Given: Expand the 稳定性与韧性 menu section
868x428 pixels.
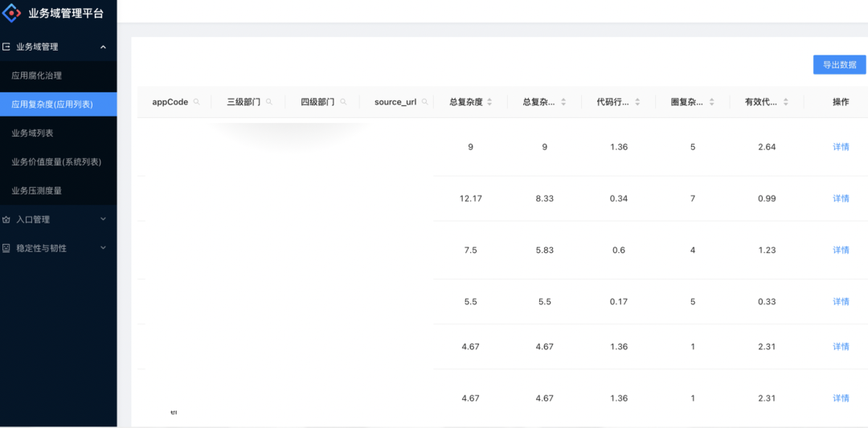Looking at the screenshot, I should [58, 248].
